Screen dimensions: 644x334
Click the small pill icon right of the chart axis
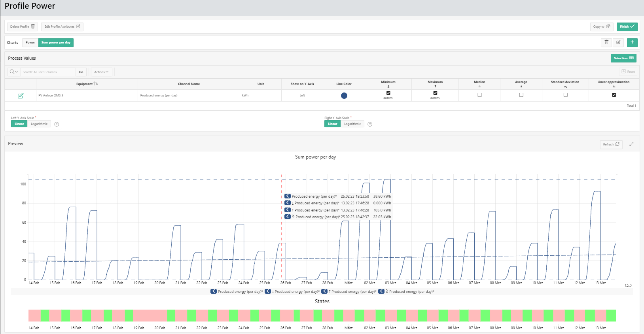pyautogui.click(x=628, y=285)
